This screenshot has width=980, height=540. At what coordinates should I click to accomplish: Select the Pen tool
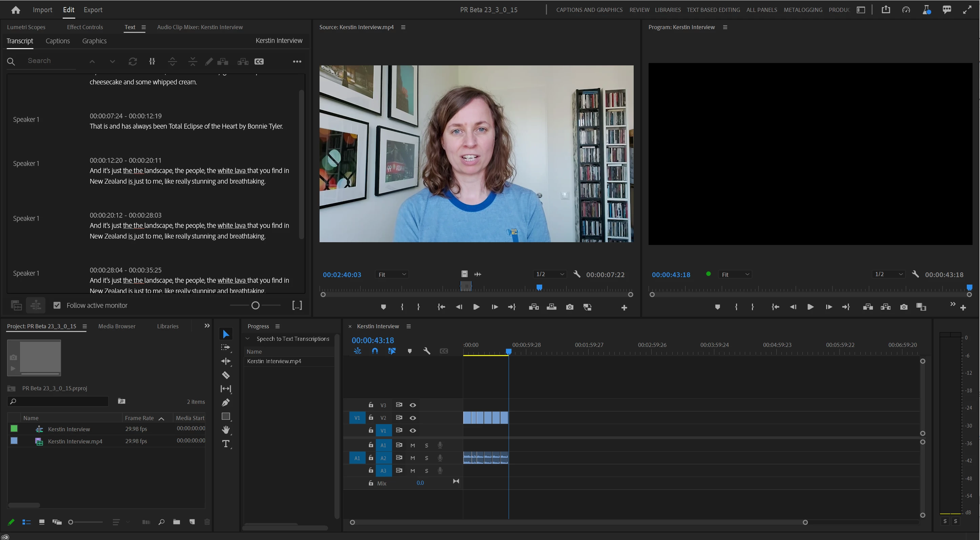coord(226,402)
